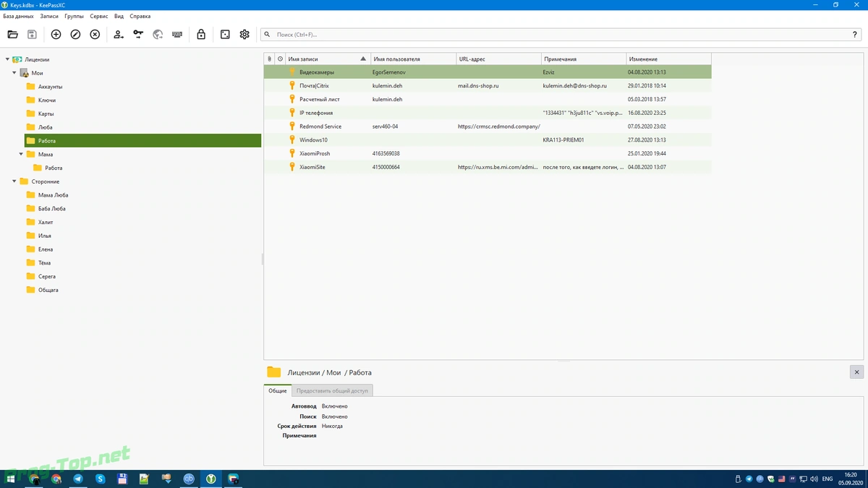This screenshot has height=488, width=868.
Task: Open the Вид menu
Action: pyautogui.click(x=119, y=16)
